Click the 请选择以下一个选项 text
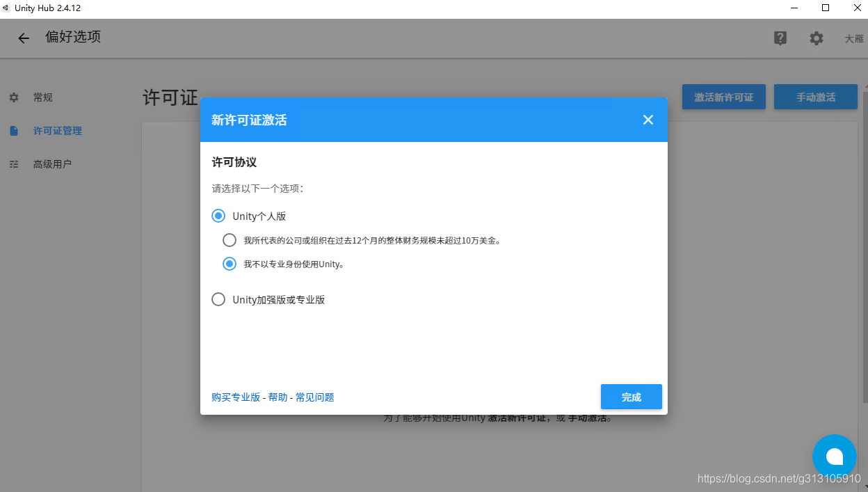Screen dimensions: 868x492 [x=257, y=189]
